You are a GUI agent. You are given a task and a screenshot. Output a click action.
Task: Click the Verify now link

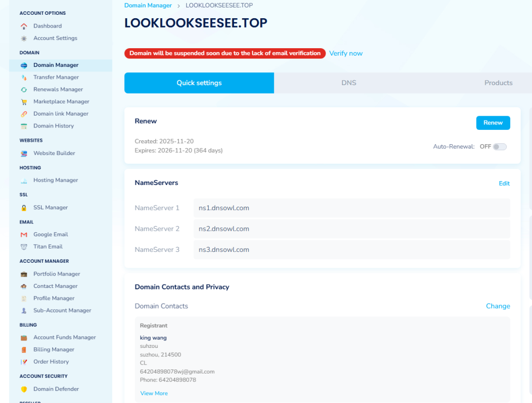(346, 53)
